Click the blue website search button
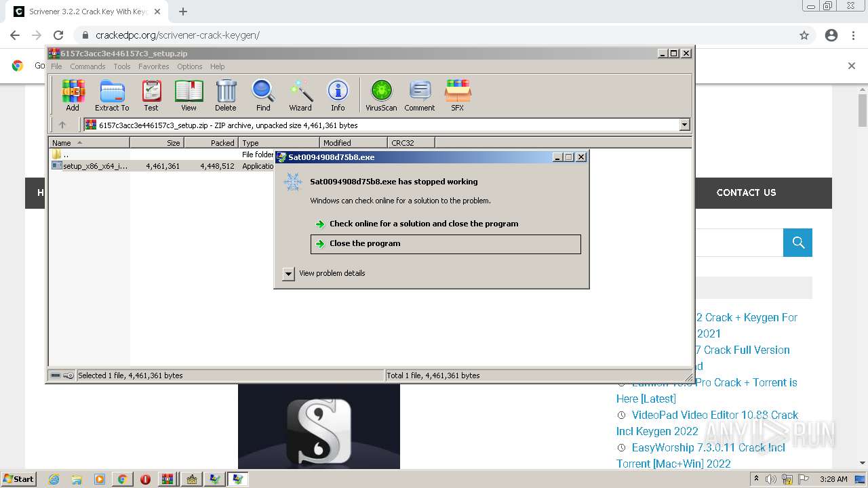 pyautogui.click(x=797, y=243)
